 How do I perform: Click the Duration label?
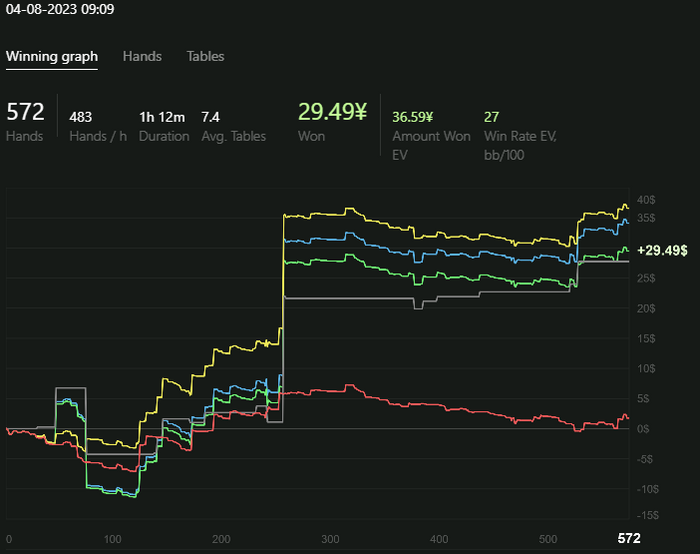(164, 136)
